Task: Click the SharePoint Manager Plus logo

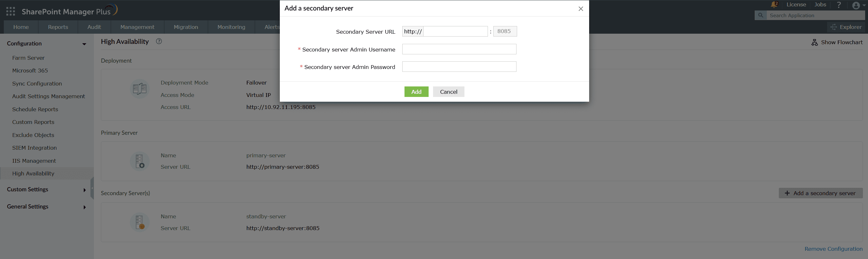Action: pyautogui.click(x=69, y=11)
